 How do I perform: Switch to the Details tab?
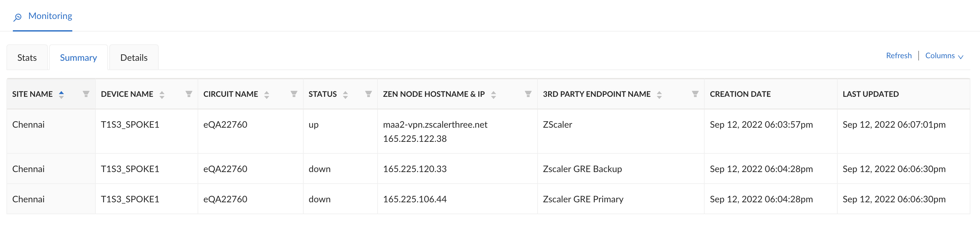[134, 58]
